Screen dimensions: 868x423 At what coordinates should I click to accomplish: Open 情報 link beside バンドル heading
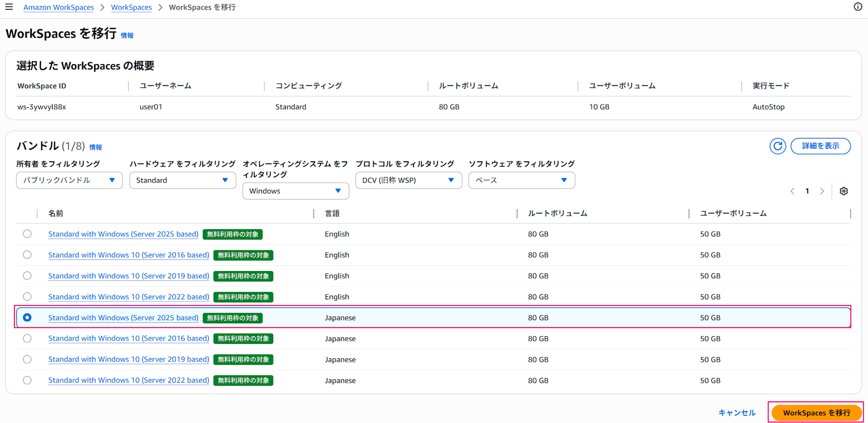[95, 148]
